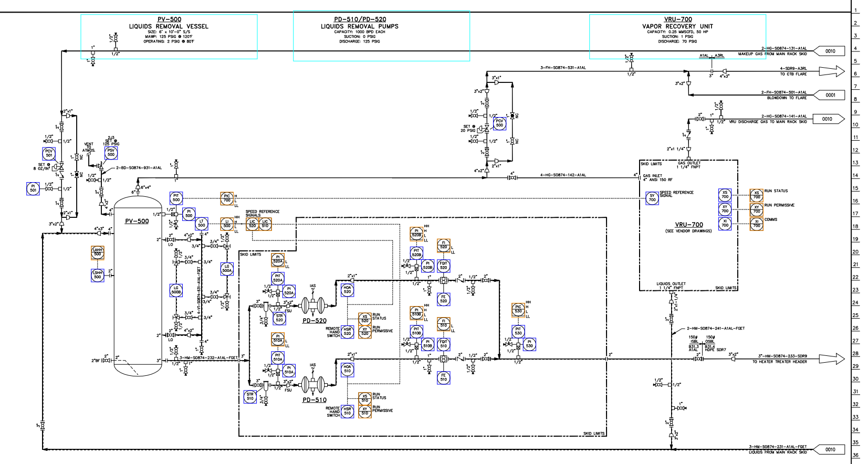The width and height of the screenshot is (868, 464).
Task: Select the XY 510 run permissive bubble
Action: pos(365,411)
